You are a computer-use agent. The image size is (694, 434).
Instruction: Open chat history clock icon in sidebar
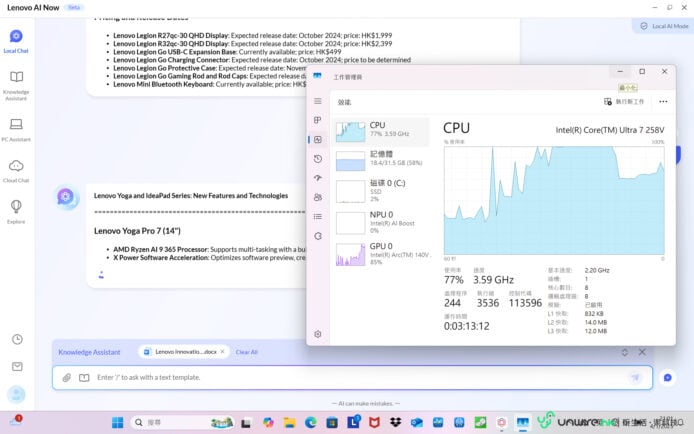(17, 339)
